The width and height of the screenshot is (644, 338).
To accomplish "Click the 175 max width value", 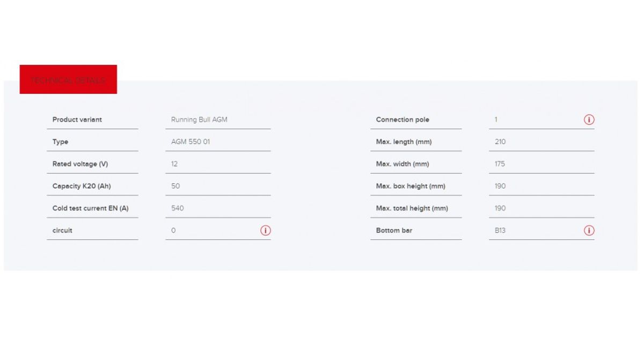I will coord(500,164).
